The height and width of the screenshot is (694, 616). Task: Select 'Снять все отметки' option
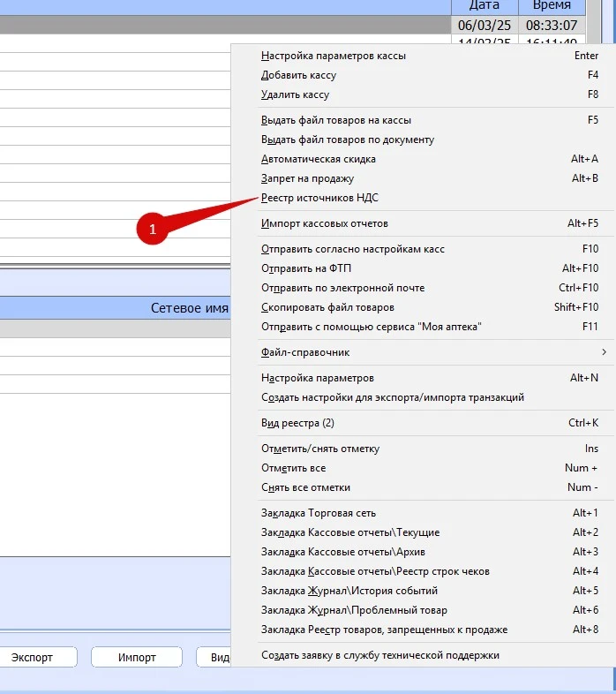[305, 487]
